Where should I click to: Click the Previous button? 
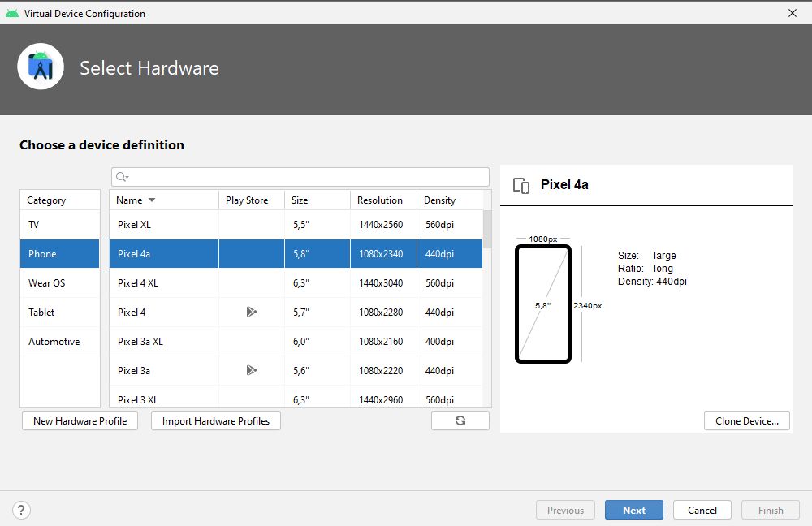point(565,510)
